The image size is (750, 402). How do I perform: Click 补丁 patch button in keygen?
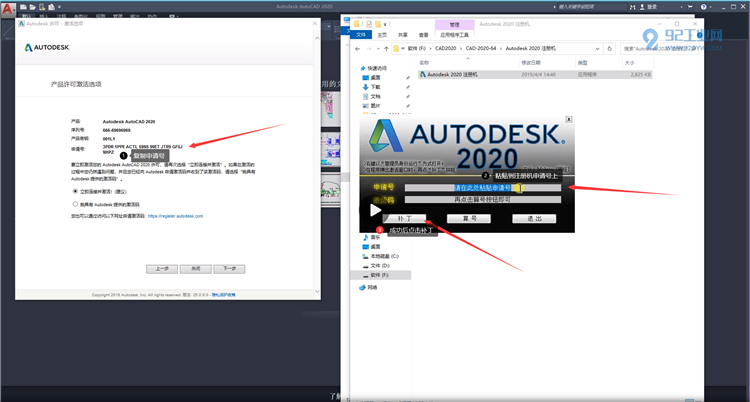pyautogui.click(x=404, y=219)
